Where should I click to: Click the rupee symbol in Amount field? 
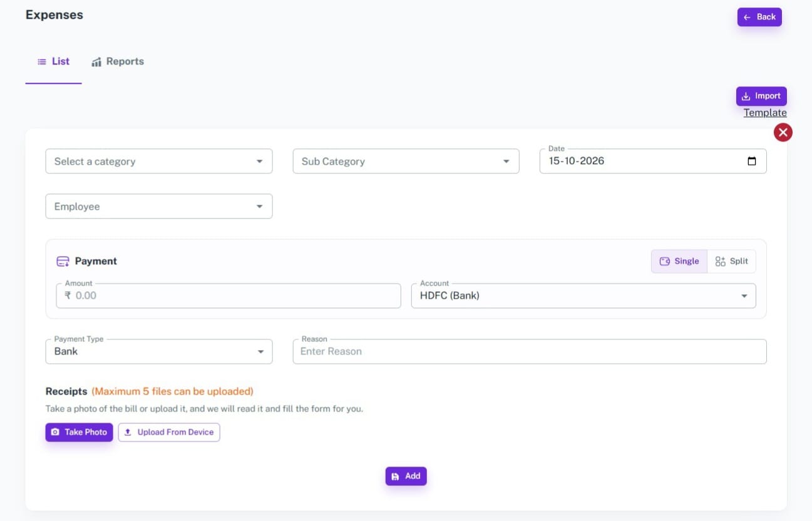click(68, 296)
